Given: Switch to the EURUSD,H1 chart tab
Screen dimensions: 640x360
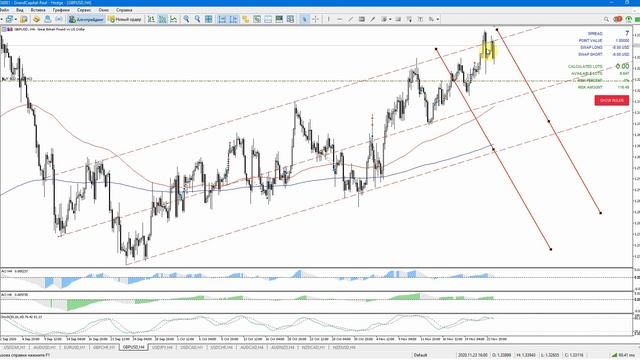Looking at the screenshot, I should click(74, 347).
